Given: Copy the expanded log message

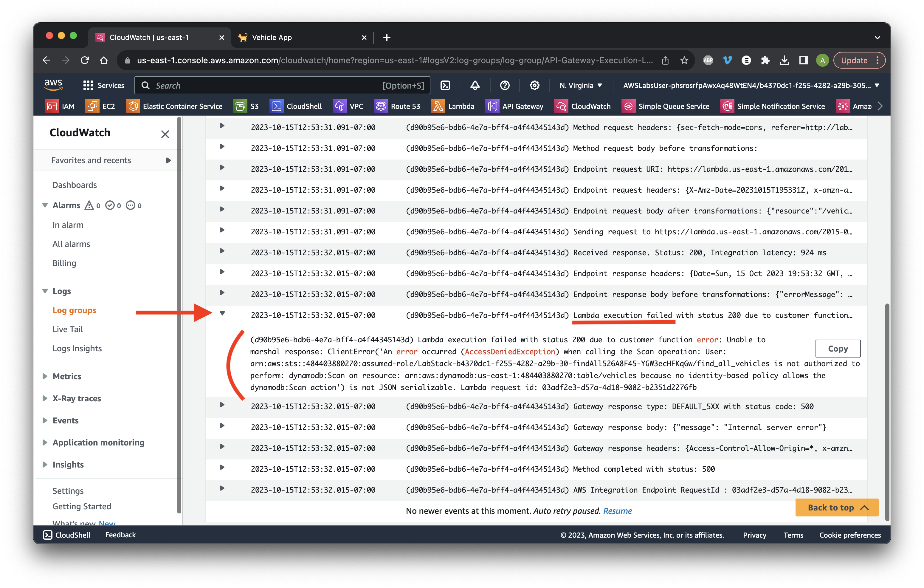Looking at the screenshot, I should coord(838,349).
